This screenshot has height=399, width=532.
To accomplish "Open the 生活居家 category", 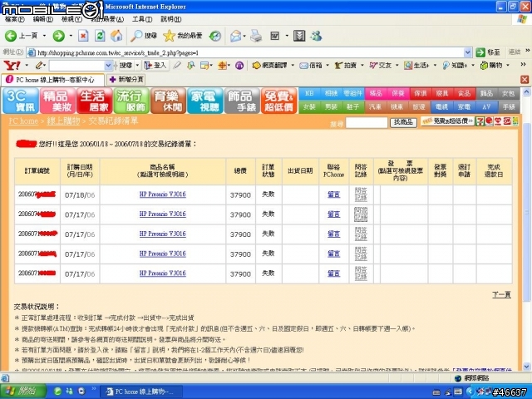I will (x=94, y=101).
